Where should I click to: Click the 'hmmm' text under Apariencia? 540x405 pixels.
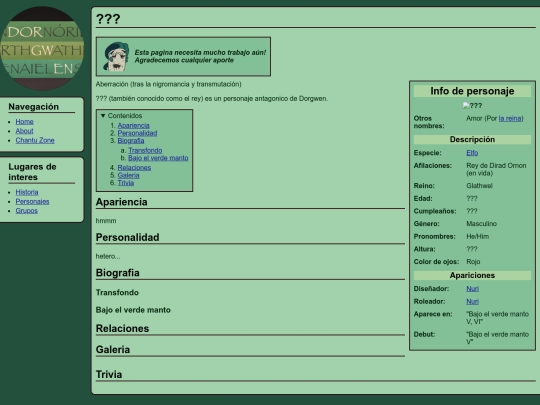pos(106,221)
